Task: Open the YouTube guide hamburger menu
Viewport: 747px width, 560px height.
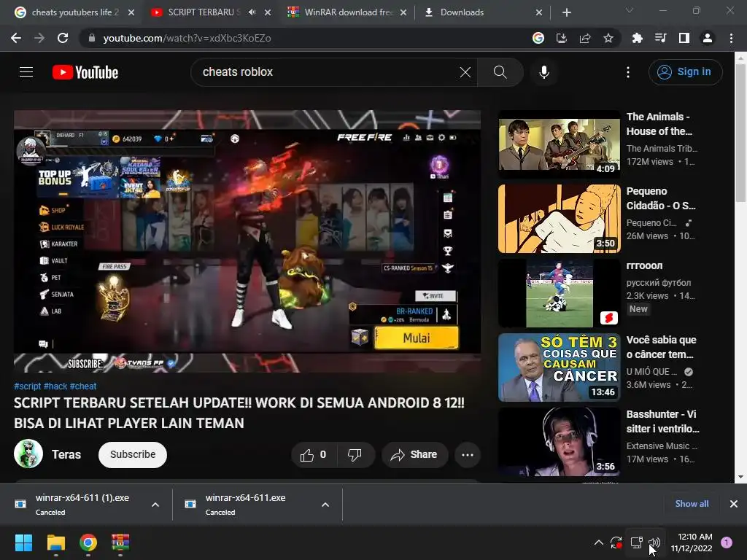Action: (x=26, y=72)
